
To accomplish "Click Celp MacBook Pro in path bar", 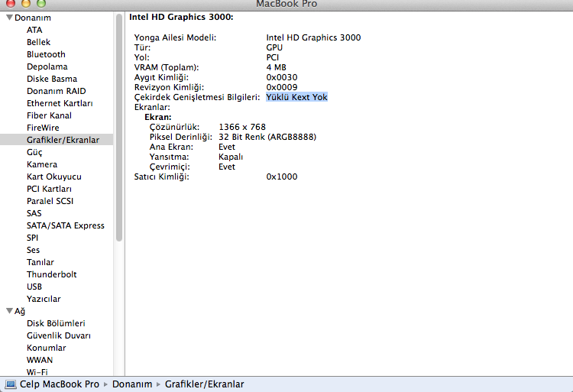I will click(x=59, y=384).
